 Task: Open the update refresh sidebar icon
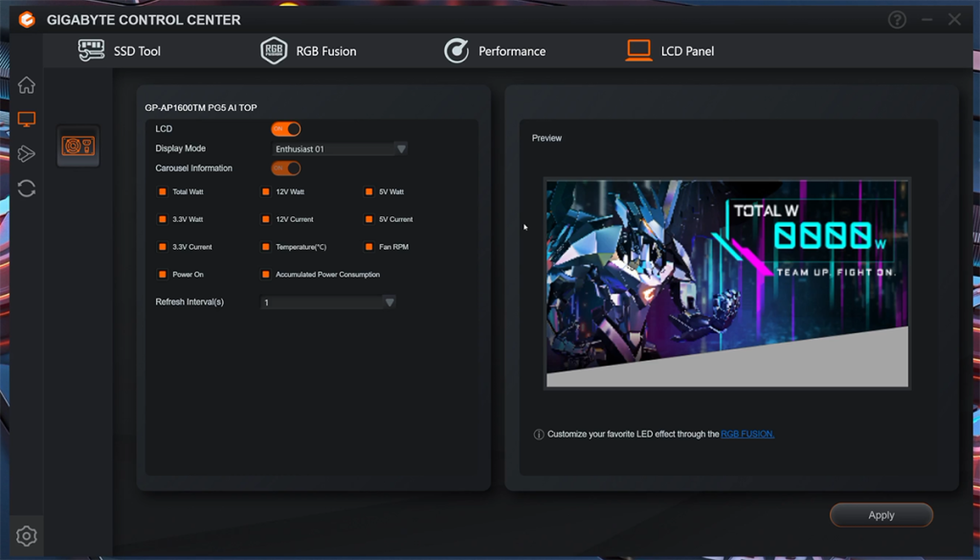26,189
